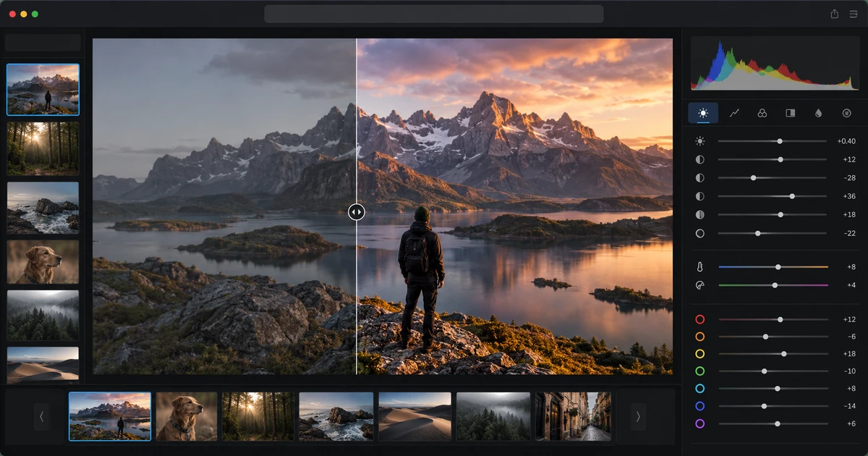Click the tint slider from green to magenta

pos(773,285)
